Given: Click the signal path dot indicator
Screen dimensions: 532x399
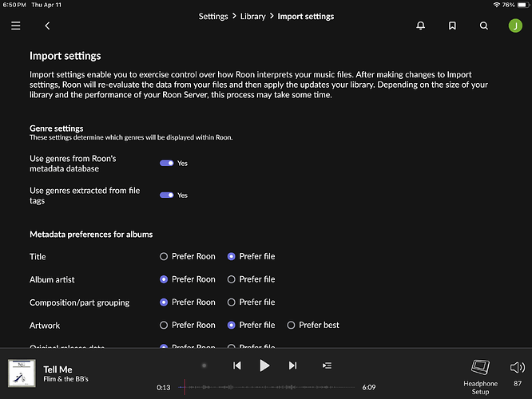Looking at the screenshot, I should (x=204, y=365).
